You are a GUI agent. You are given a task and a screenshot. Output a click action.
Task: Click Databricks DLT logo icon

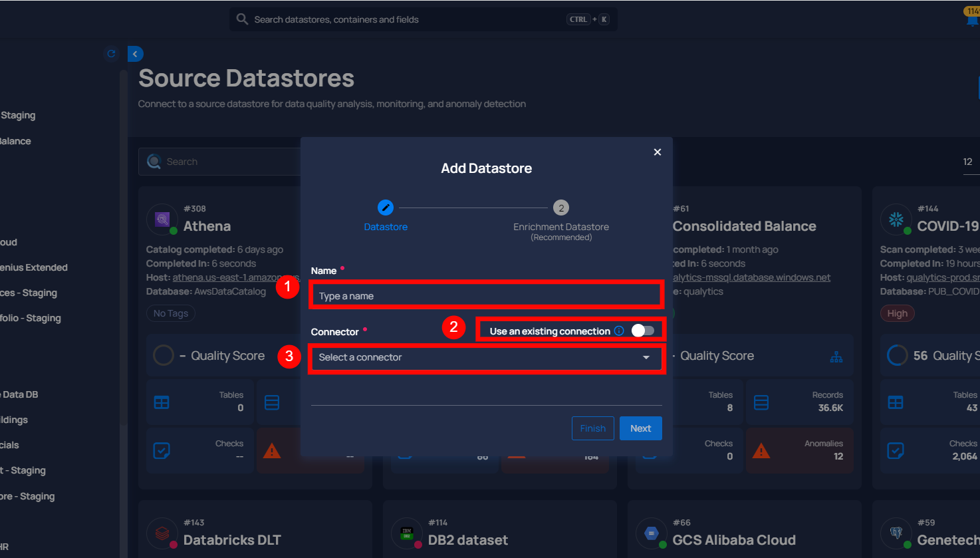[x=162, y=533]
